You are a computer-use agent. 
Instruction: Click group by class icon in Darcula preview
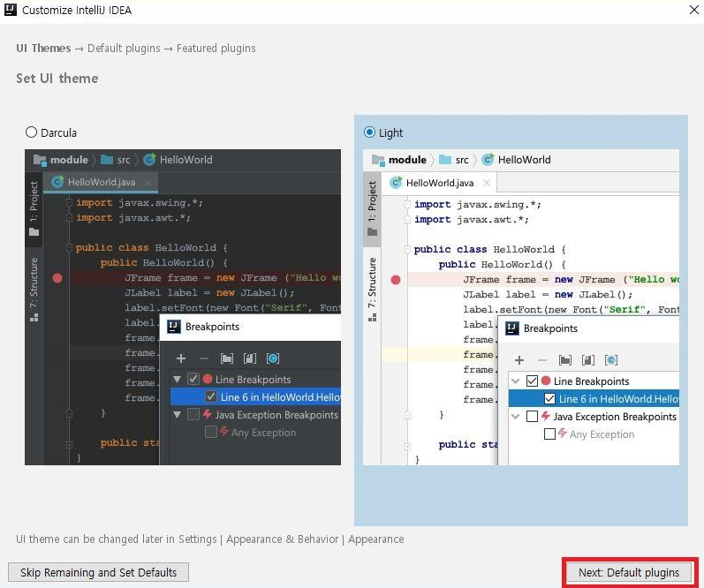273,358
